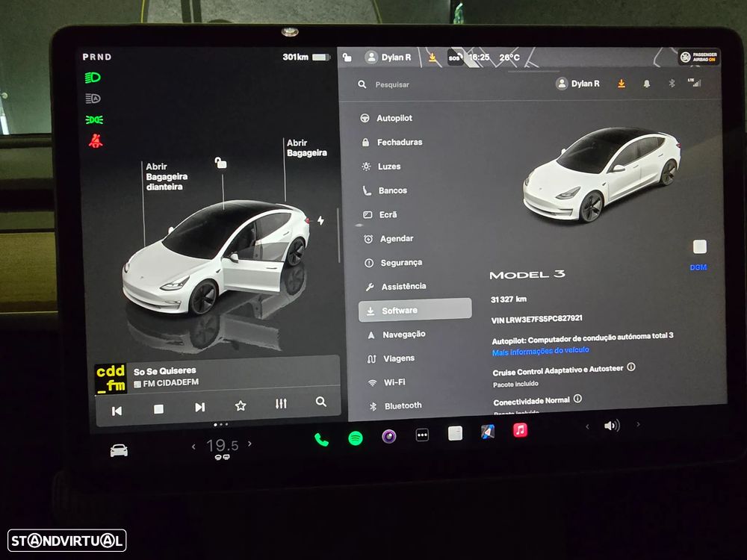Open Mais informações do veículo link
This screenshot has width=747, height=560.
(540, 352)
